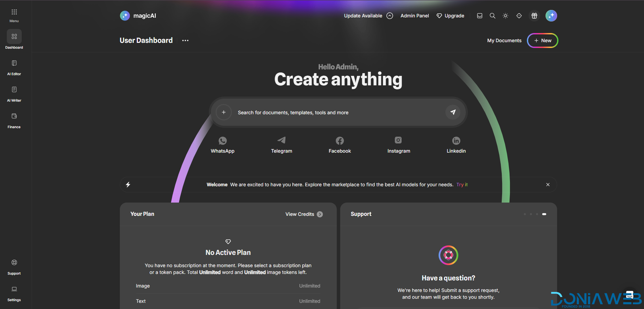Click the Telegram paper plane icon
The image size is (644, 309).
(x=281, y=140)
